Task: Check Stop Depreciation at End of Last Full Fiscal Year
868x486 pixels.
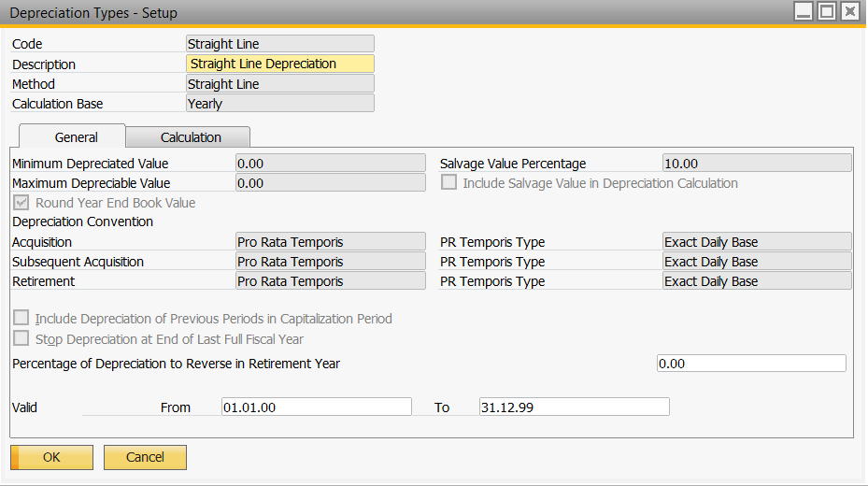Action: coord(21,338)
